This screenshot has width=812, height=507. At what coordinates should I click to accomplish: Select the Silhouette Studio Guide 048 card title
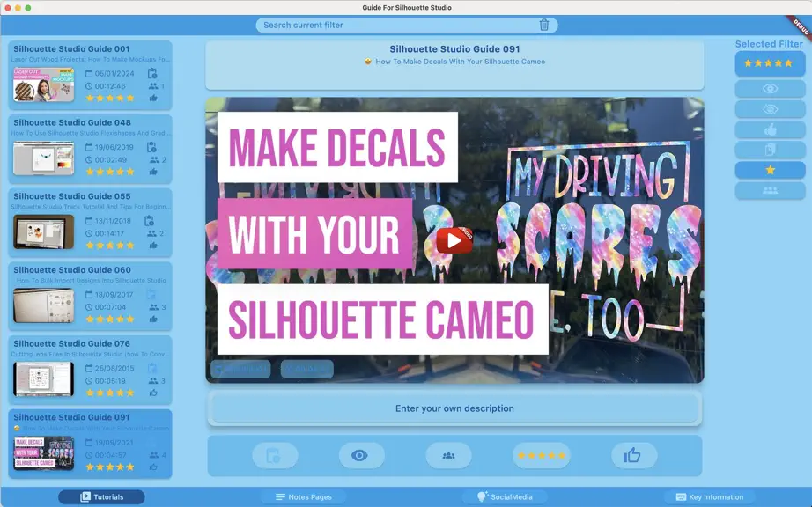[72, 122]
